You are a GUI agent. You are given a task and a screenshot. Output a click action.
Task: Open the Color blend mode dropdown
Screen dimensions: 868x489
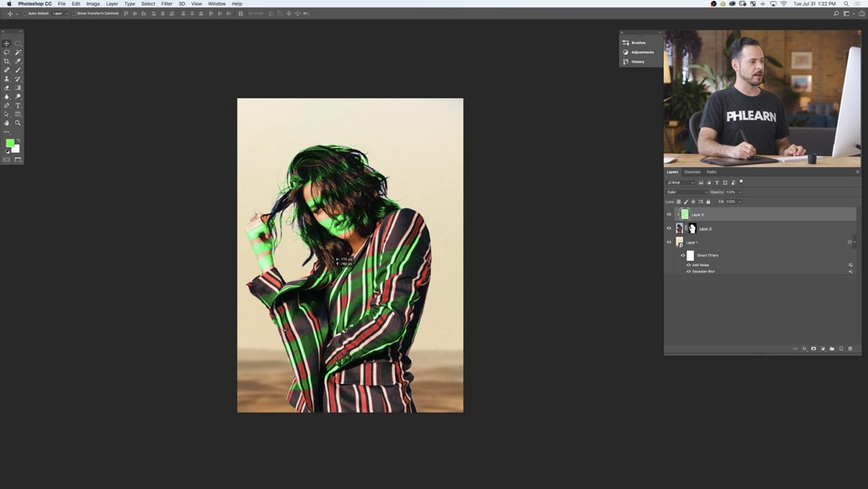click(x=687, y=192)
